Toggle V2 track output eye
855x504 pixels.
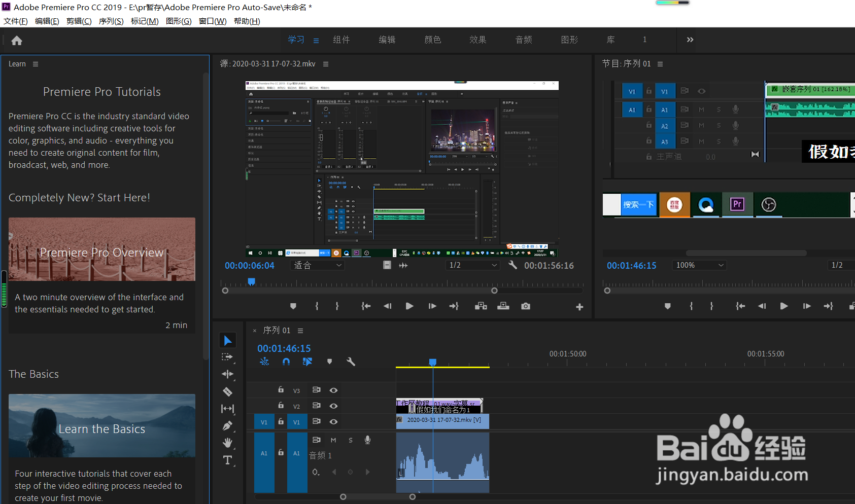pos(333,406)
